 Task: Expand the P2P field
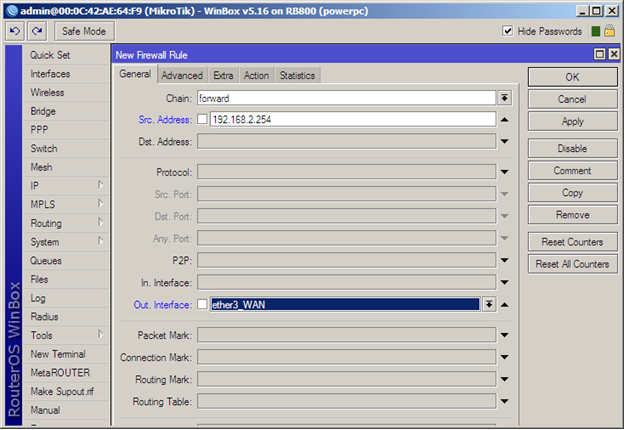[x=504, y=260]
